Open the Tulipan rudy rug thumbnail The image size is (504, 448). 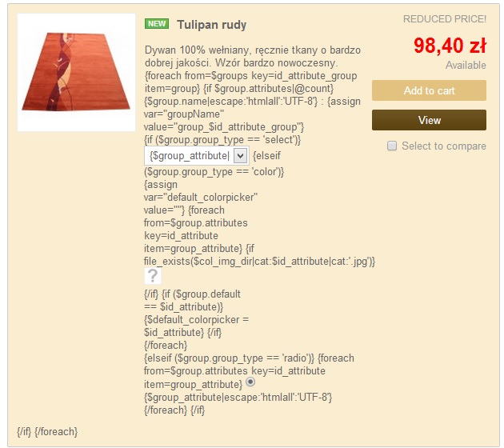(76, 72)
